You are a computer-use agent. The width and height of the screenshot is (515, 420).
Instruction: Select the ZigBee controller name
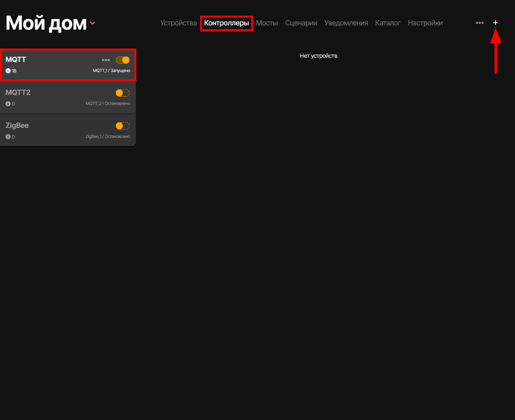pos(17,125)
